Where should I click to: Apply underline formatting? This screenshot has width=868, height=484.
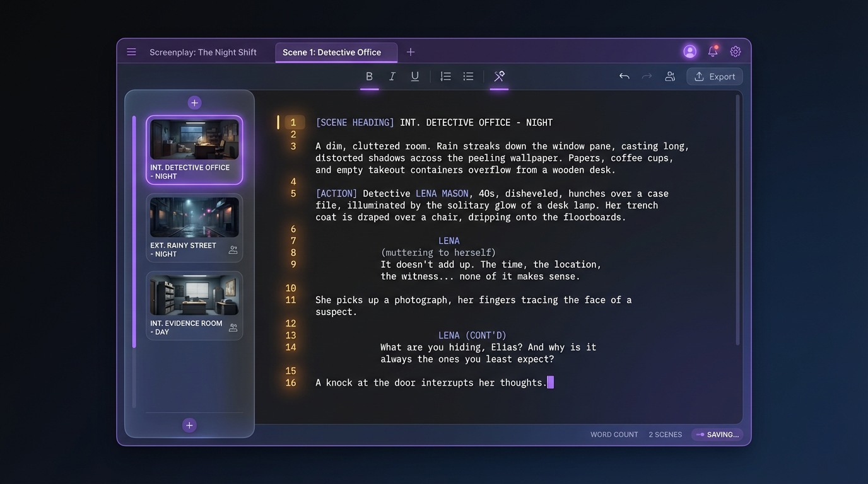(x=415, y=76)
